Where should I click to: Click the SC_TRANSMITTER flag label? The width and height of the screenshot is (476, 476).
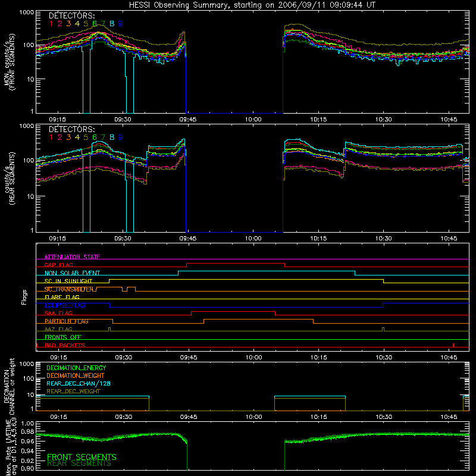coord(70,289)
